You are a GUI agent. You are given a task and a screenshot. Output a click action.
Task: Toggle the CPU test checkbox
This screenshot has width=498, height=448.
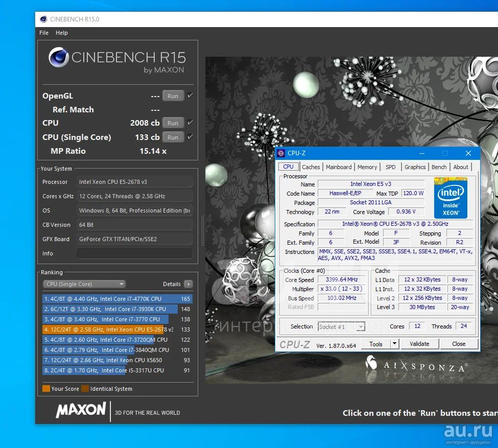(x=190, y=122)
